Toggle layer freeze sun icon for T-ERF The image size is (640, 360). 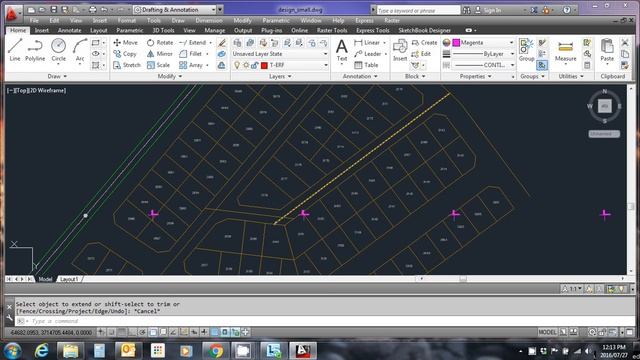pyautogui.click(x=246, y=65)
